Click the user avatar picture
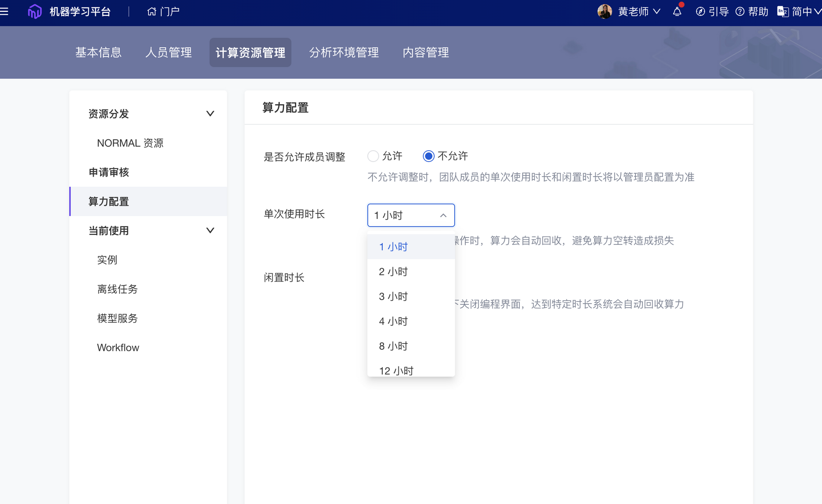The width and height of the screenshot is (822, 504). click(605, 12)
